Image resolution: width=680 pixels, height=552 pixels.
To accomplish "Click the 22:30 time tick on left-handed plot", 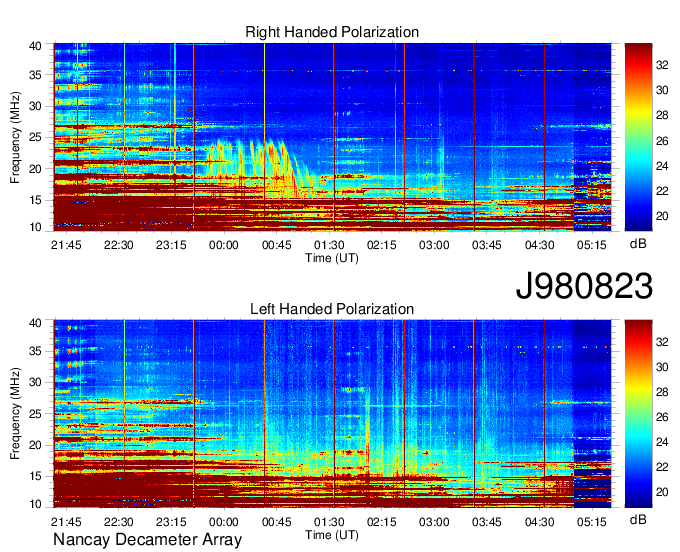I will (119, 522).
